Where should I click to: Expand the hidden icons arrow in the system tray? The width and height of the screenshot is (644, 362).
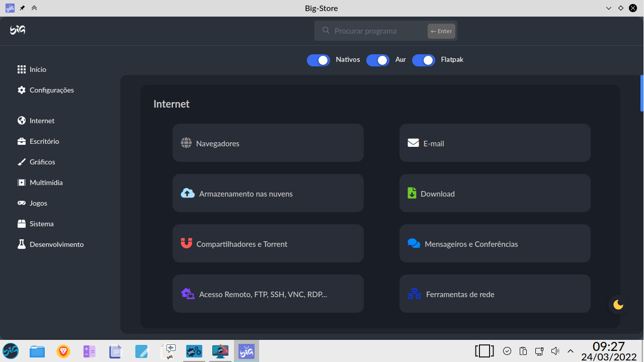click(570, 351)
